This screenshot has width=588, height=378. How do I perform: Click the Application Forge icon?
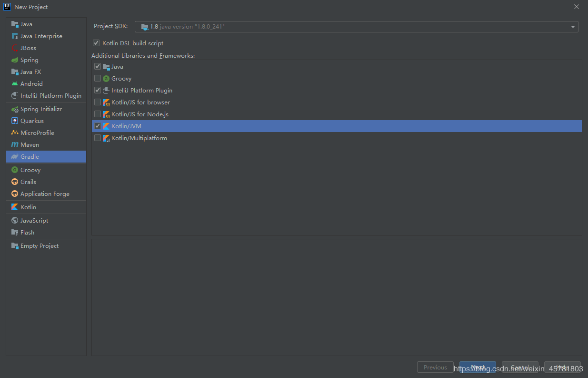pyautogui.click(x=15, y=194)
